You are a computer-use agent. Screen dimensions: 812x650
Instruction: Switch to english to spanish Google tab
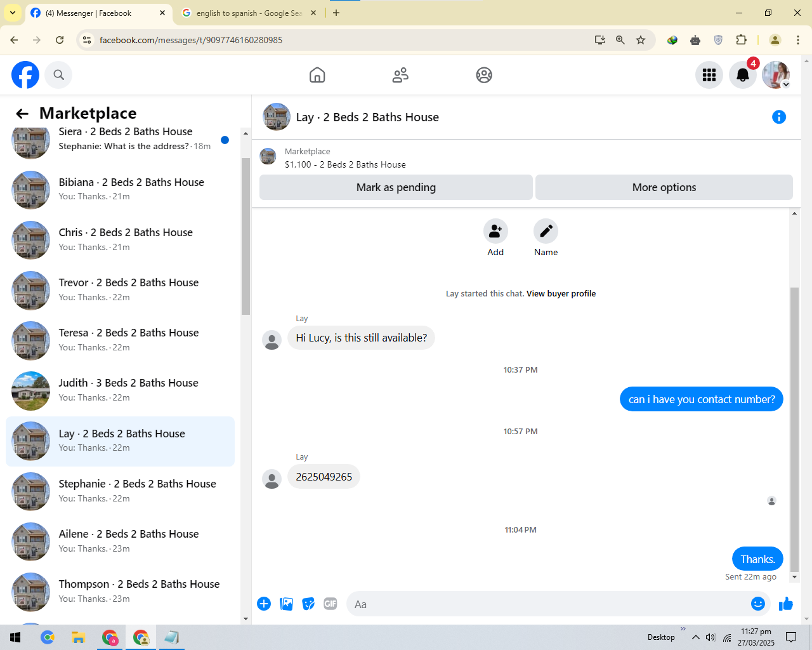(x=249, y=13)
